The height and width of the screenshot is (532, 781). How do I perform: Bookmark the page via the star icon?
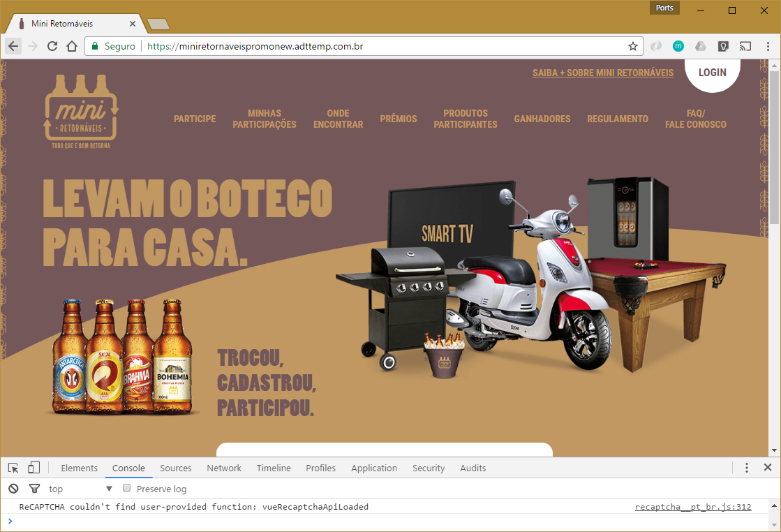click(632, 45)
